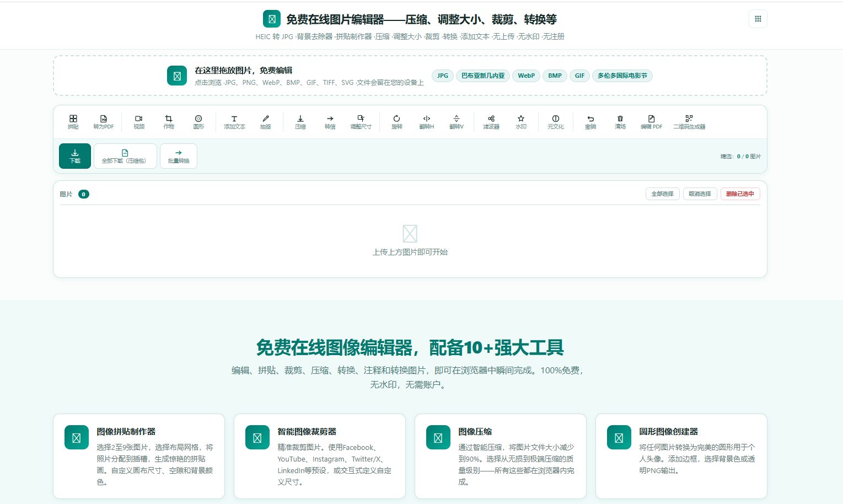
Task: Open the 二维码生成器 QR code generator
Action: click(x=689, y=122)
